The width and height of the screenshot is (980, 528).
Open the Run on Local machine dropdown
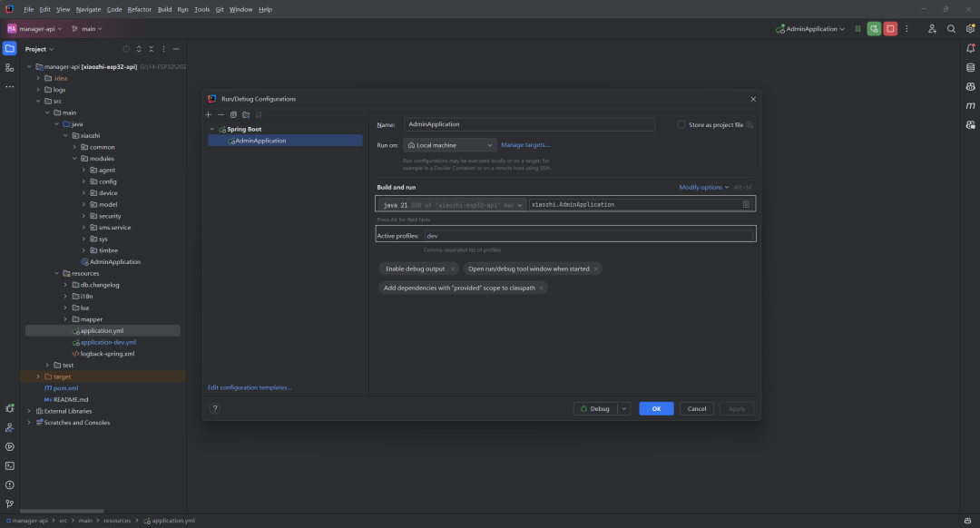pyautogui.click(x=450, y=145)
